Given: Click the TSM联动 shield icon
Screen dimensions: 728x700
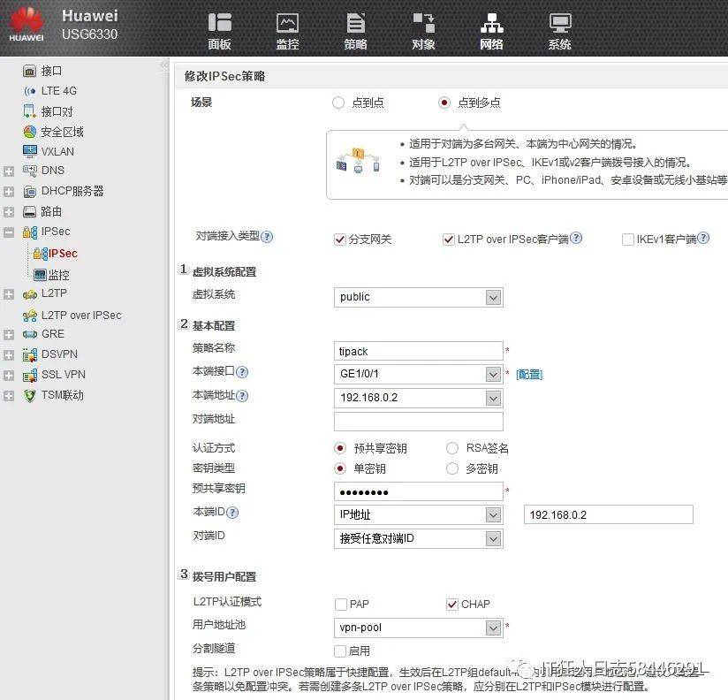Looking at the screenshot, I should pos(30,396).
